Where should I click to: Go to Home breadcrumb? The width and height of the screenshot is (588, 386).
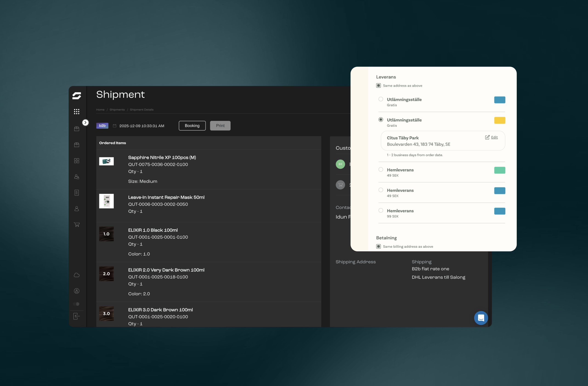100,109
